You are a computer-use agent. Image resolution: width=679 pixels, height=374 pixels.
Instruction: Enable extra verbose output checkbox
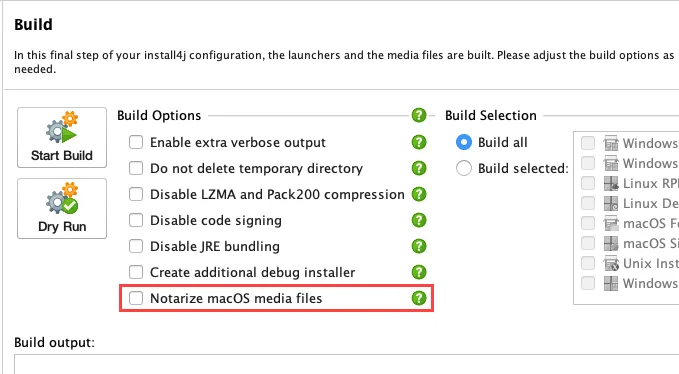pyautogui.click(x=136, y=142)
